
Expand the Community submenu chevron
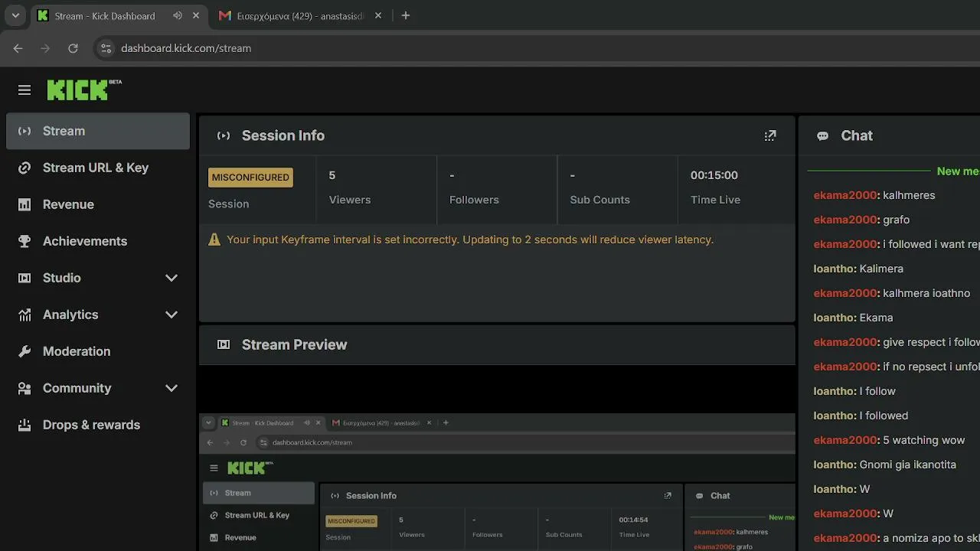[171, 388]
